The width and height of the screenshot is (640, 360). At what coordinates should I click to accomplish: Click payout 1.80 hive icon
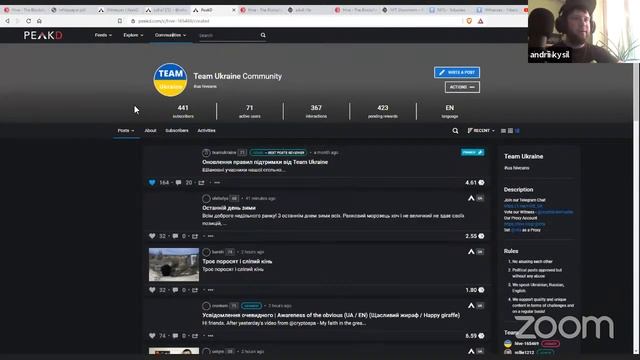tap(481, 290)
